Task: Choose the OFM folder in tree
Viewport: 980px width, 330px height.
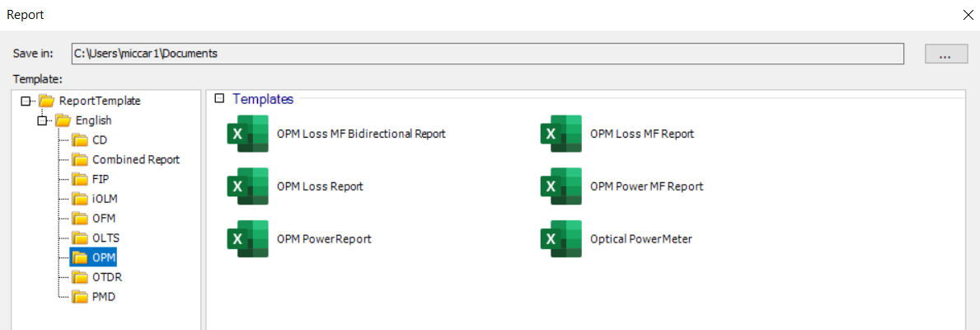Action: (x=105, y=219)
